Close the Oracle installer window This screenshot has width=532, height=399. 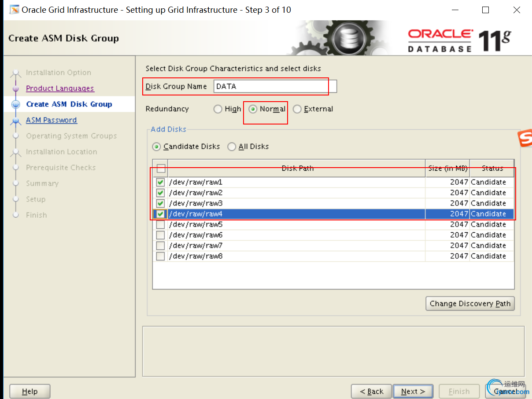point(517,10)
